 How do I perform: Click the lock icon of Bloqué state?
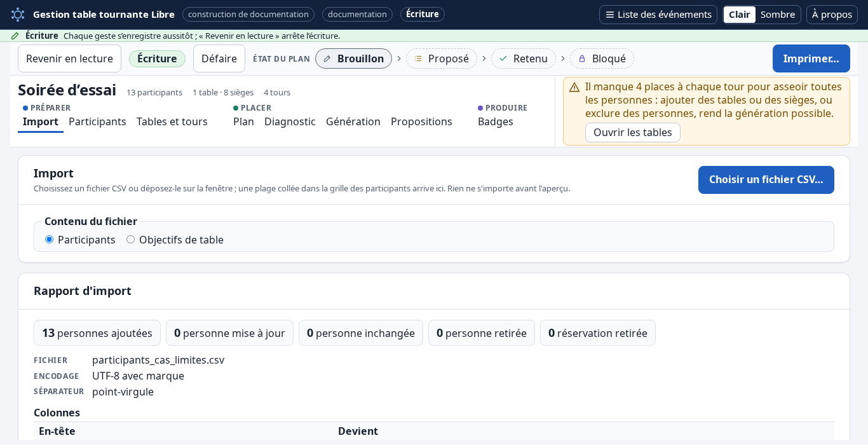(x=582, y=58)
